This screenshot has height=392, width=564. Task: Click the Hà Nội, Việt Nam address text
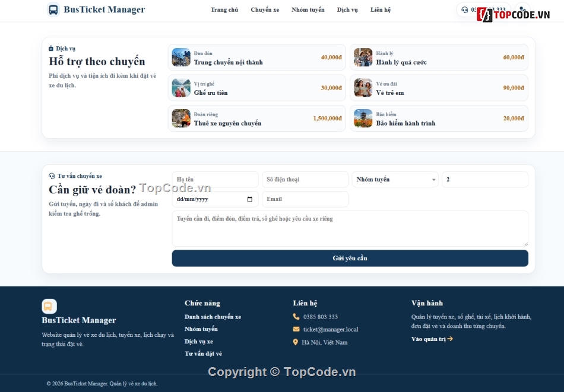[x=324, y=342]
